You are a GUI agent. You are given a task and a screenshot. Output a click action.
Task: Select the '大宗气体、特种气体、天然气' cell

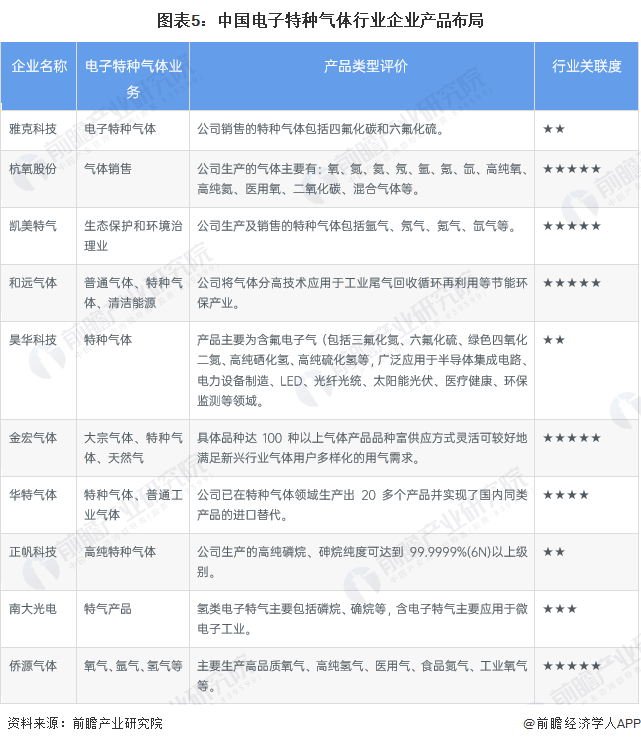pyautogui.click(x=133, y=447)
